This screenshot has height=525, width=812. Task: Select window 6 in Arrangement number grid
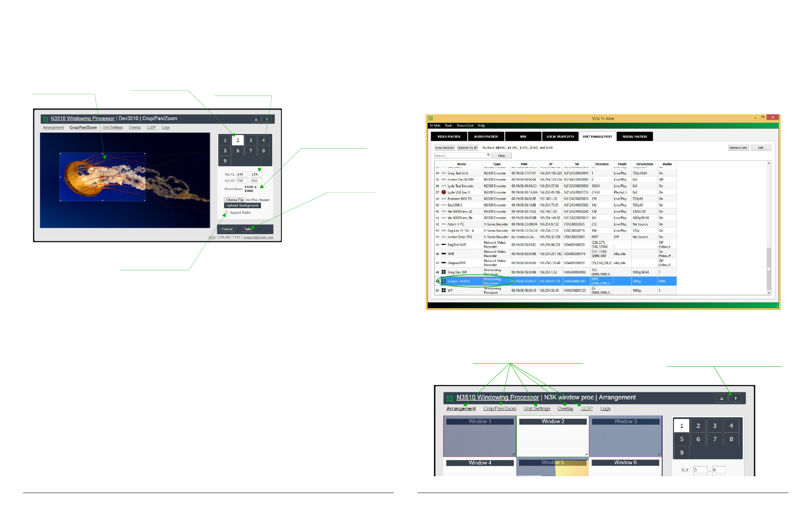click(x=698, y=439)
